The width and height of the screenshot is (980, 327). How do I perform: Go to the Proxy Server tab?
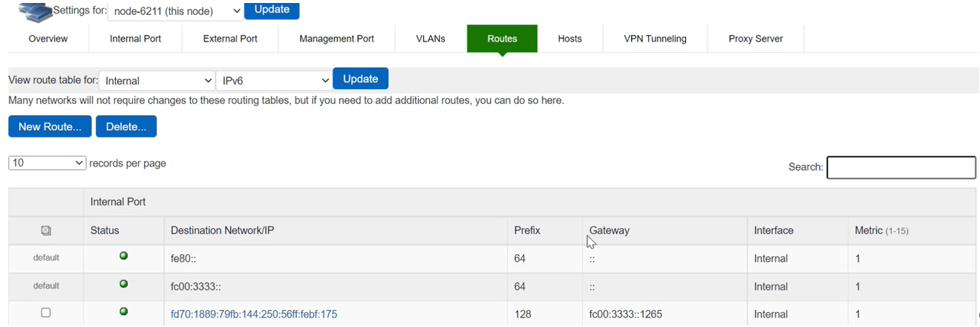755,39
